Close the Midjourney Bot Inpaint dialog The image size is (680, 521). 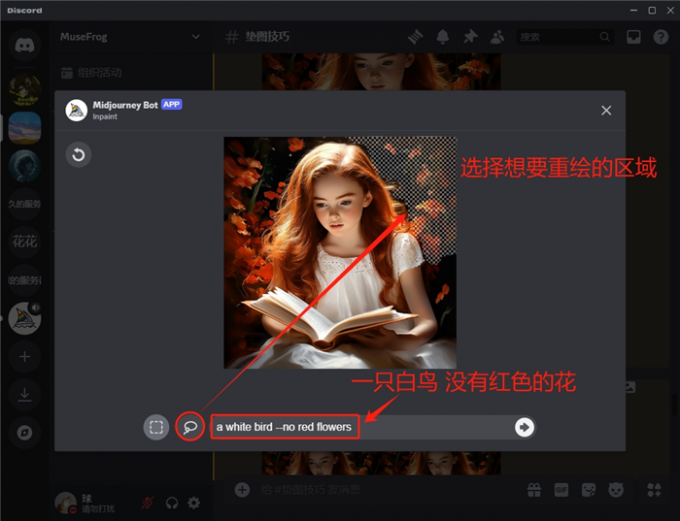(x=606, y=111)
